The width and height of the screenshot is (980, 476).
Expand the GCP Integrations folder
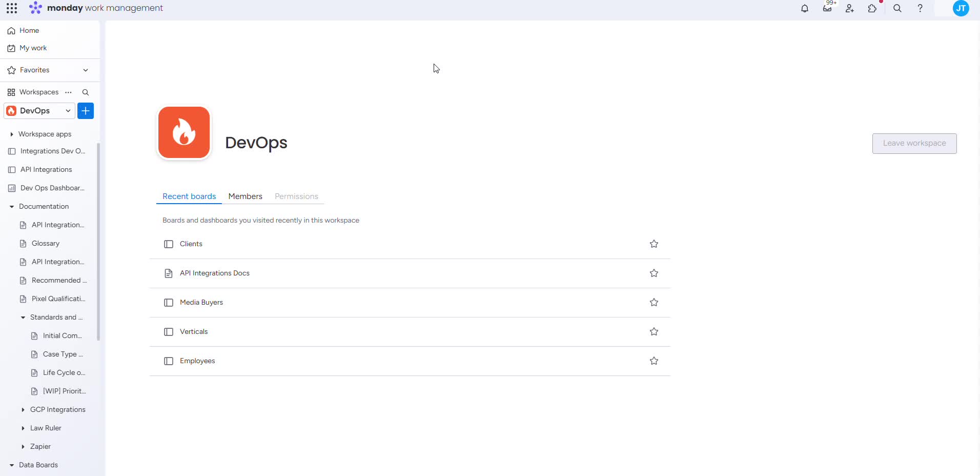(23, 410)
